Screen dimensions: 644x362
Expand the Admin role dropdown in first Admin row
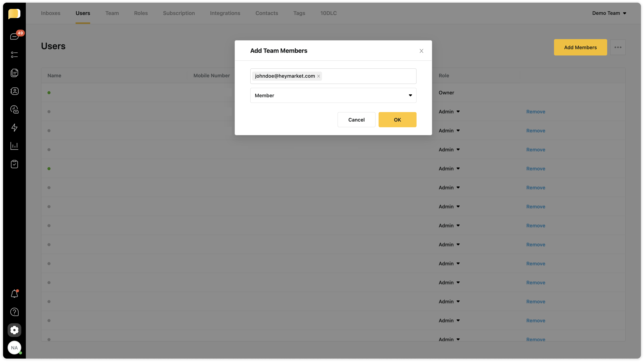pyautogui.click(x=449, y=111)
